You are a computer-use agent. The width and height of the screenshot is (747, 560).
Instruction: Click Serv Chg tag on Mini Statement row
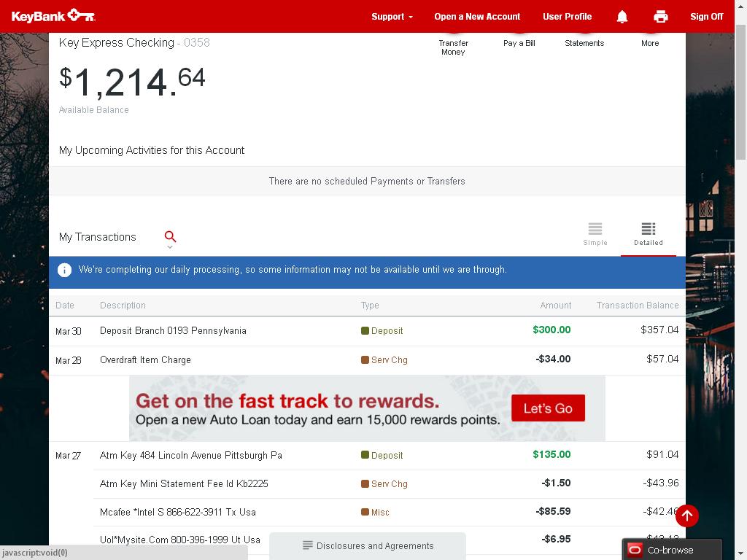tap(384, 484)
